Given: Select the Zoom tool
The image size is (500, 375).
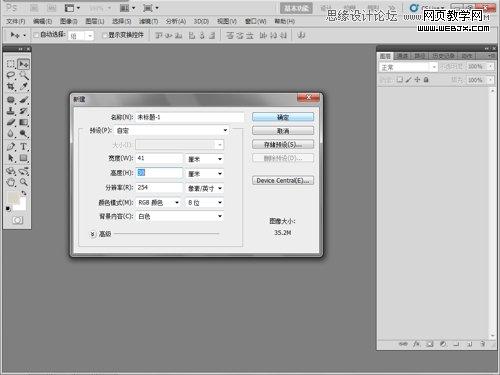Looking at the screenshot, I should (23, 182).
